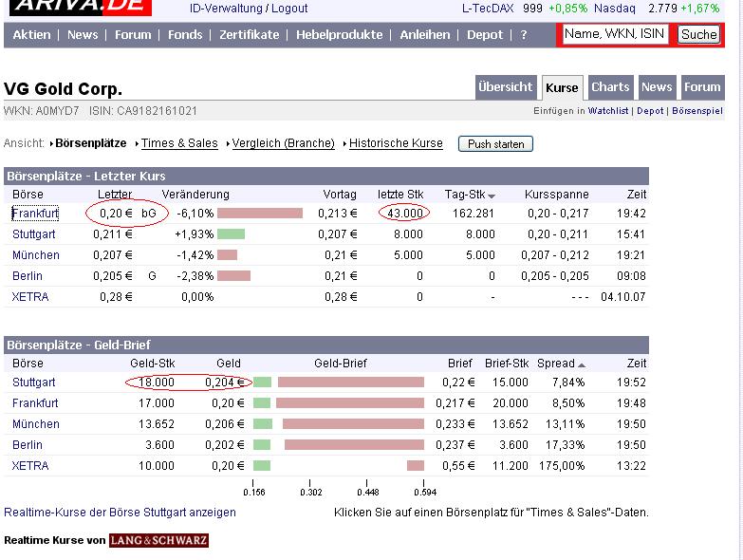Image resolution: width=743 pixels, height=560 pixels.
Task: Click the Lang & Schwarz logo
Action: 158,540
